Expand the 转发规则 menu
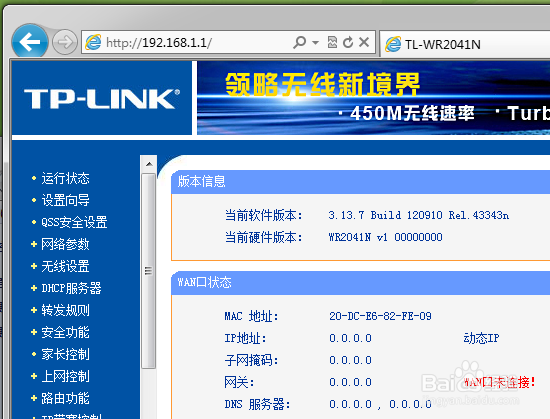550x419 pixels. [x=65, y=310]
